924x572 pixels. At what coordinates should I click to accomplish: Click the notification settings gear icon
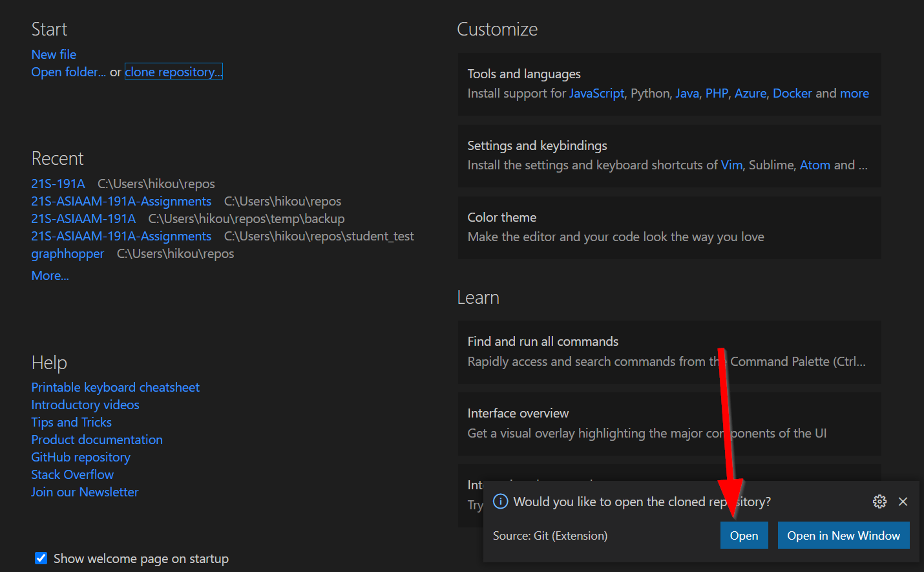point(879,502)
